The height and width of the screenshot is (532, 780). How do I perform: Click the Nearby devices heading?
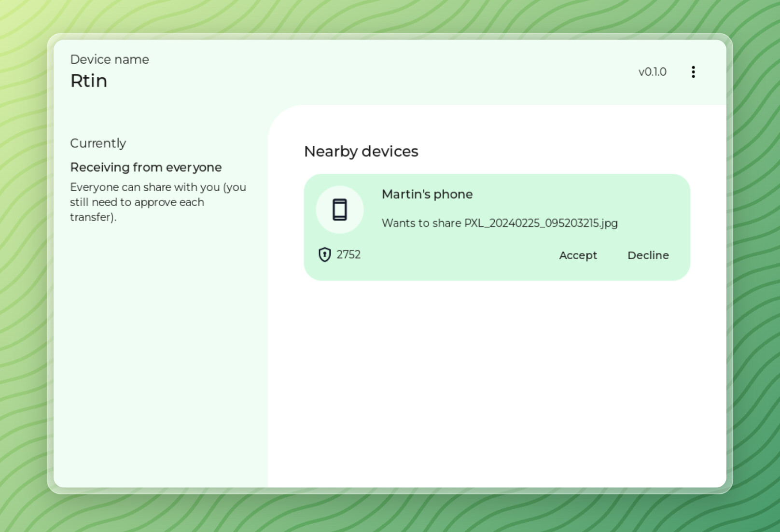361,152
